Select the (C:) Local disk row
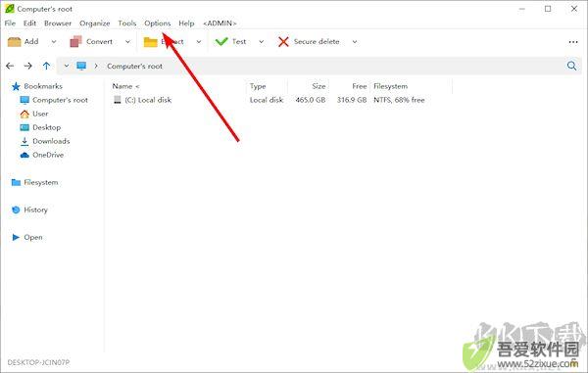 (x=269, y=100)
